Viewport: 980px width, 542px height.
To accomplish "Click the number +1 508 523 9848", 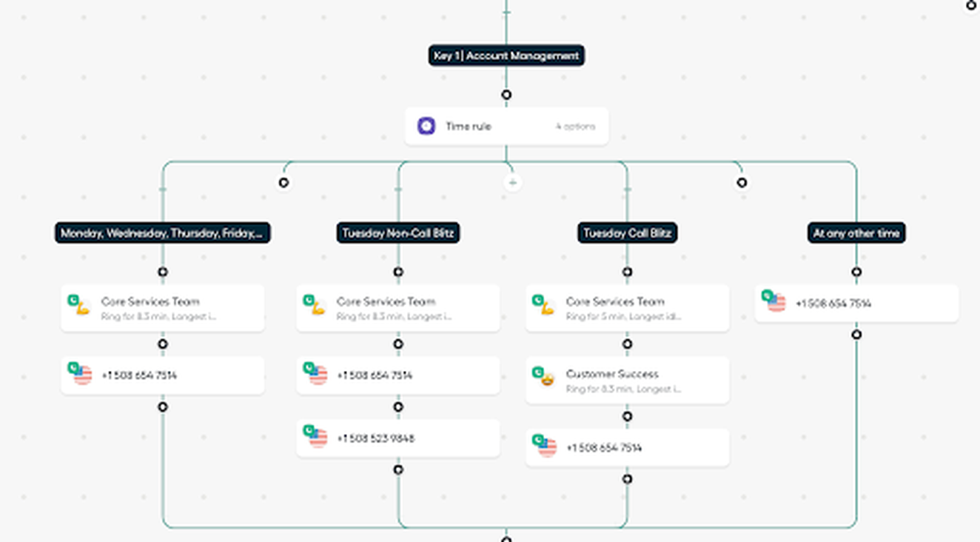I will tap(375, 438).
